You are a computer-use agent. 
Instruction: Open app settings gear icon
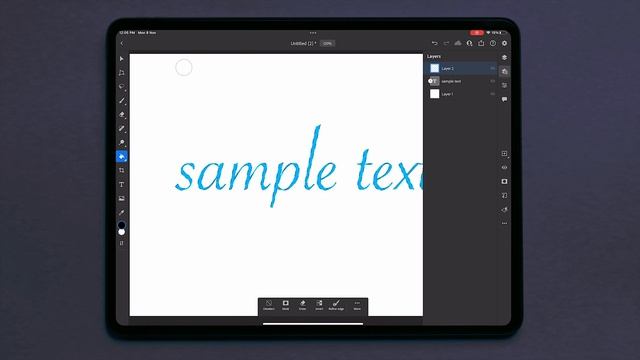click(x=504, y=43)
